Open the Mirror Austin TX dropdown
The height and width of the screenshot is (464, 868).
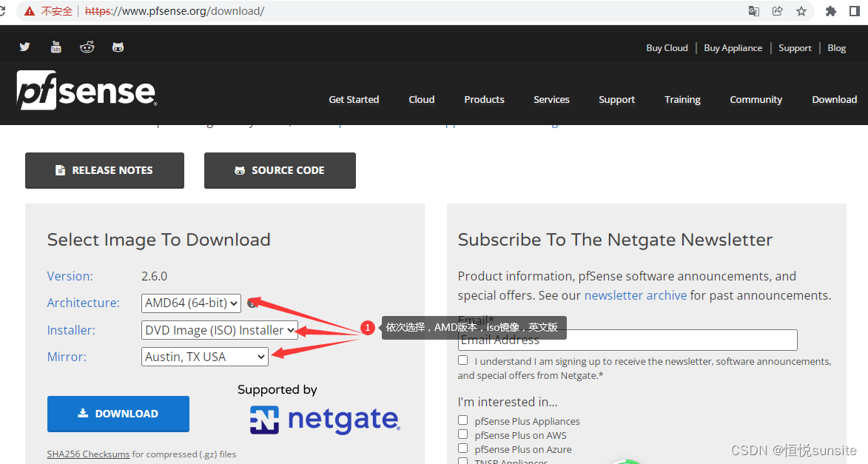click(x=205, y=357)
